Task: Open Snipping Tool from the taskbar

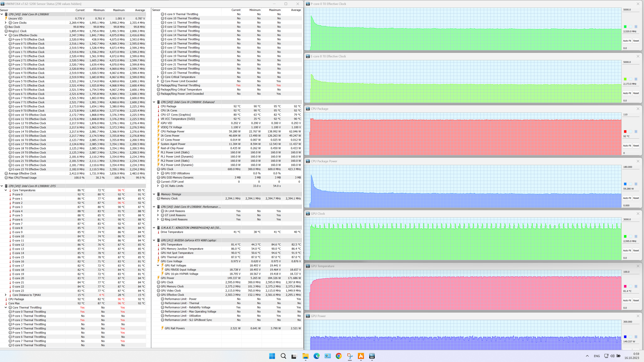Action: point(350,356)
